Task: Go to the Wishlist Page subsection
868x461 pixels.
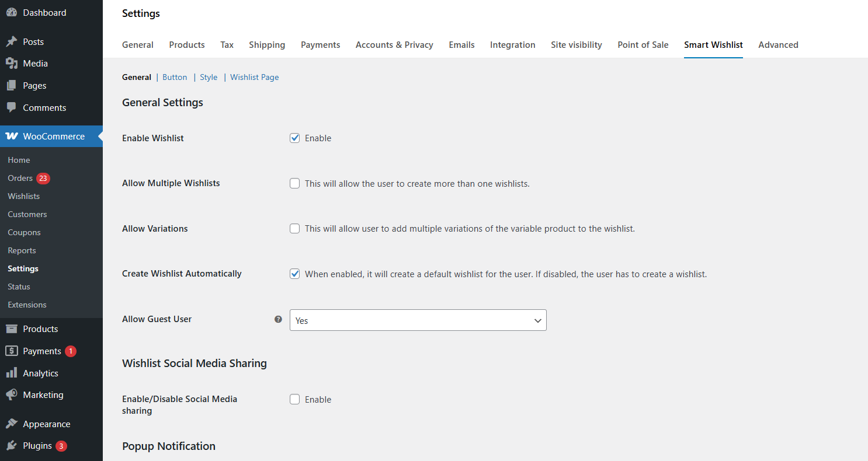Action: (254, 77)
